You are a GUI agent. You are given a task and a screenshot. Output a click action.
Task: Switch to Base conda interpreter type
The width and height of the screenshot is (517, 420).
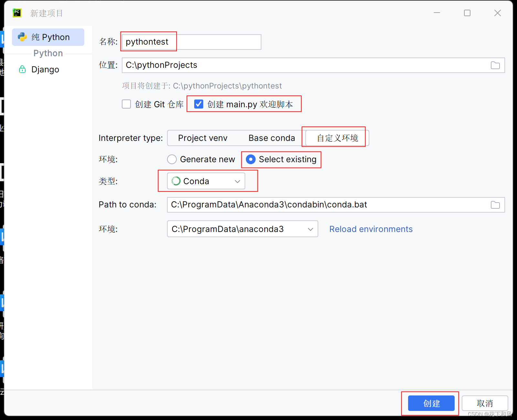[x=271, y=138]
